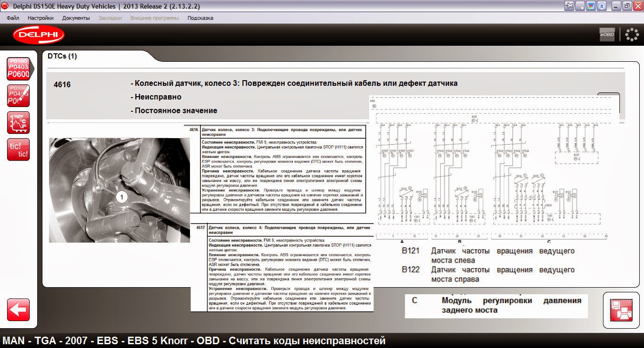Click the Delphi logo
This screenshot has width=644, height=348.
pos(39,35)
